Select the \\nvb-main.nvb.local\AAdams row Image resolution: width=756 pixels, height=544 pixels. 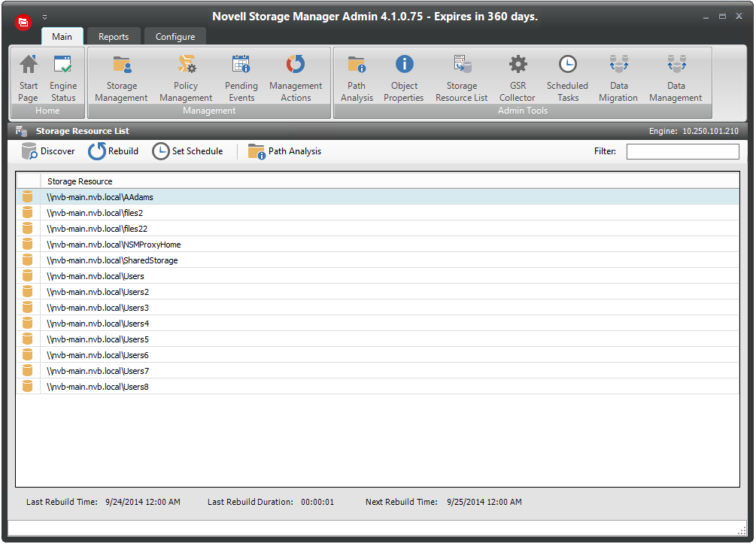click(x=378, y=197)
